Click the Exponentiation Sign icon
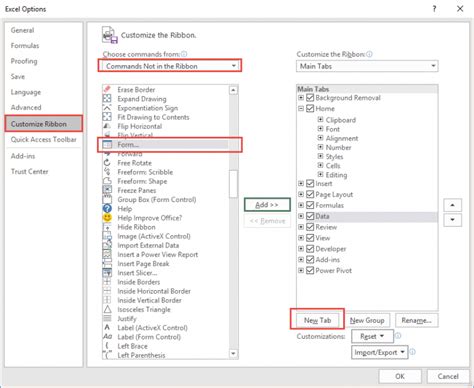This screenshot has width=474, height=388. pos(107,108)
